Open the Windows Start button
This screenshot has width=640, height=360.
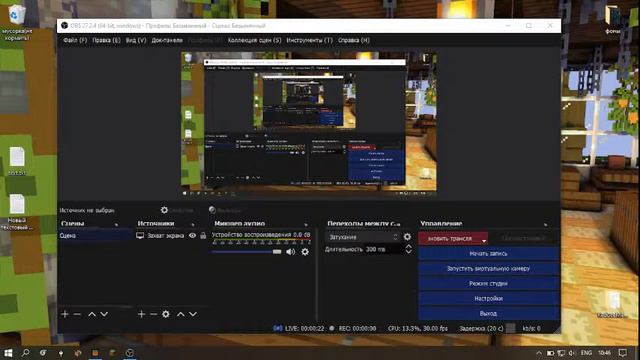[8, 353]
